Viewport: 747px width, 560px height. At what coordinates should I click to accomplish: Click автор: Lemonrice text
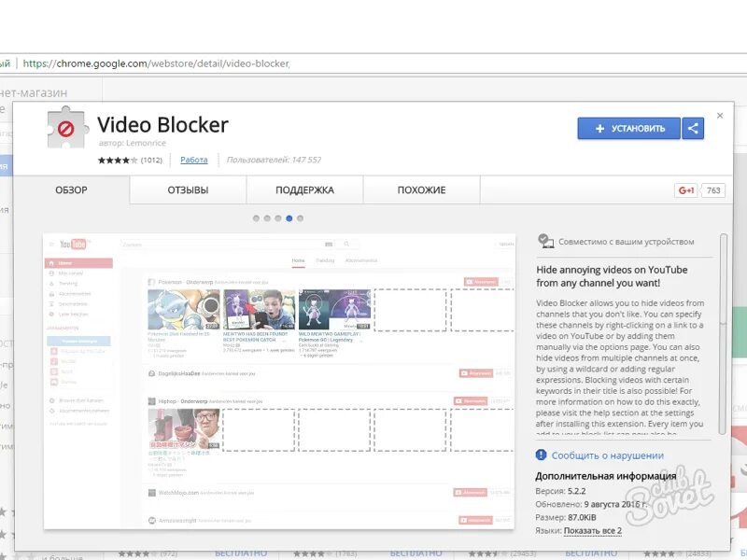coord(133,143)
